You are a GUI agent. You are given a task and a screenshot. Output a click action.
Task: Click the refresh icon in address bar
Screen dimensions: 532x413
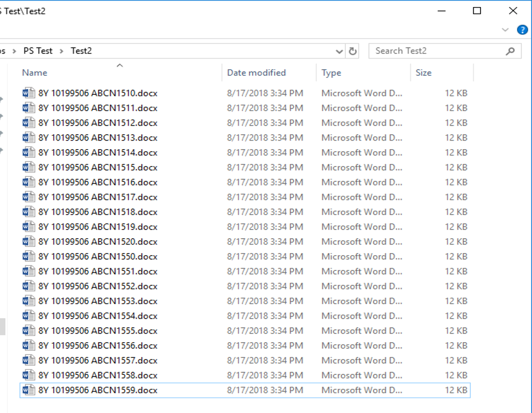tap(352, 50)
